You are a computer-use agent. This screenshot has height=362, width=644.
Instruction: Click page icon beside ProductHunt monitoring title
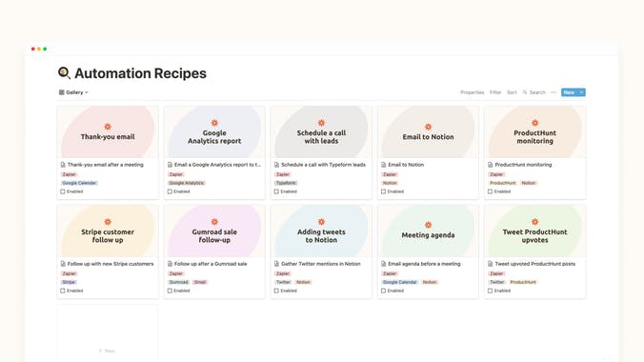click(x=490, y=165)
